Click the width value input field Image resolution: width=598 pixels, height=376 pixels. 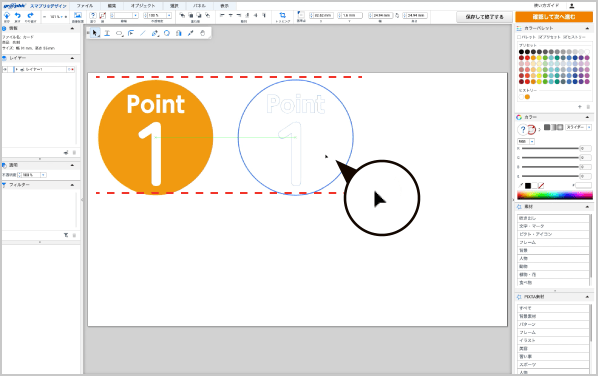tap(380, 15)
